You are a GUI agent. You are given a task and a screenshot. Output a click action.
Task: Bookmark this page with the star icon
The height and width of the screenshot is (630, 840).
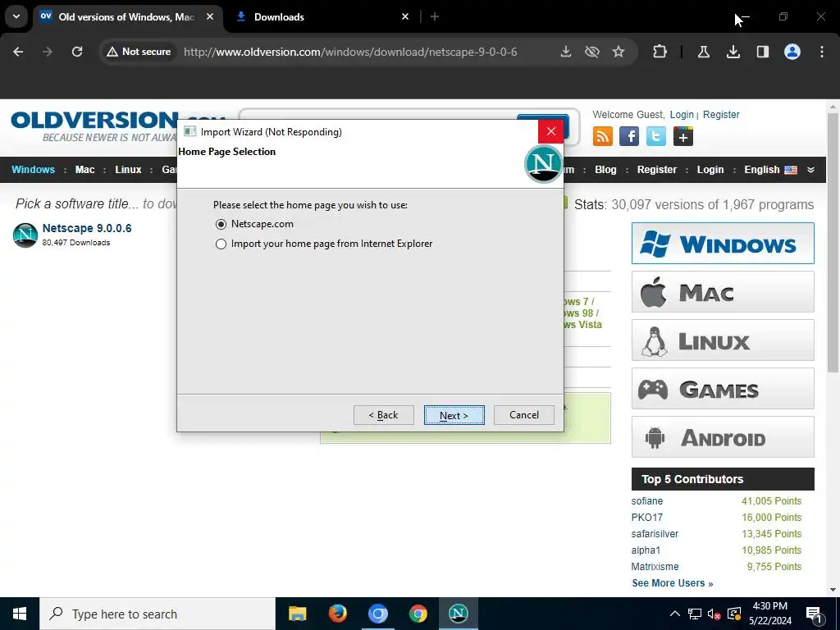[x=619, y=52]
